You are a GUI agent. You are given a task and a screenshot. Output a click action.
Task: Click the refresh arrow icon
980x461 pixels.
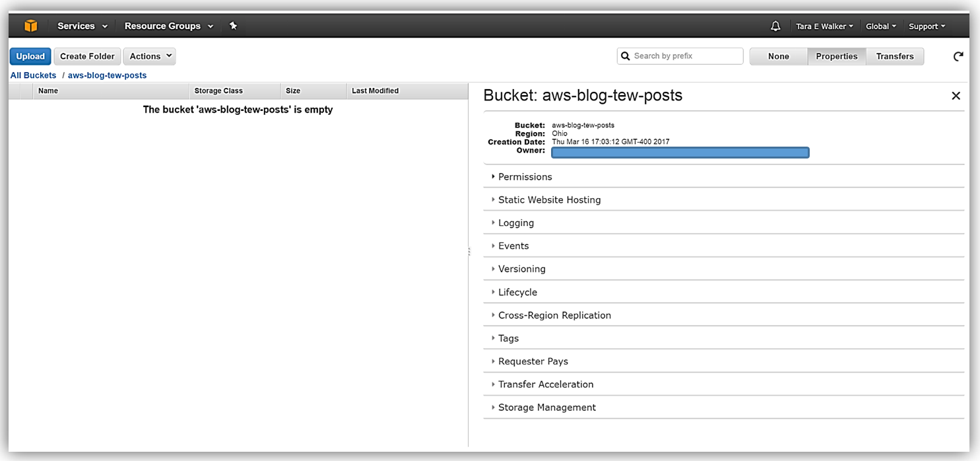click(958, 57)
